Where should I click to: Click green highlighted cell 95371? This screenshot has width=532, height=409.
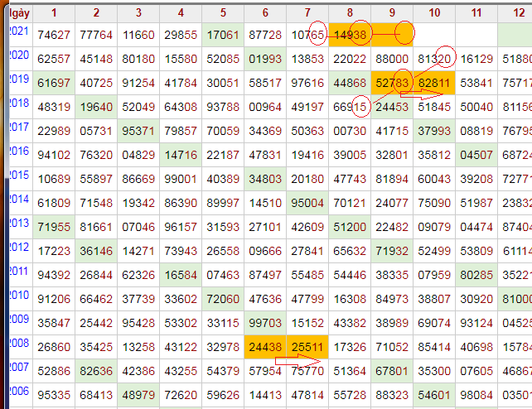point(138,131)
